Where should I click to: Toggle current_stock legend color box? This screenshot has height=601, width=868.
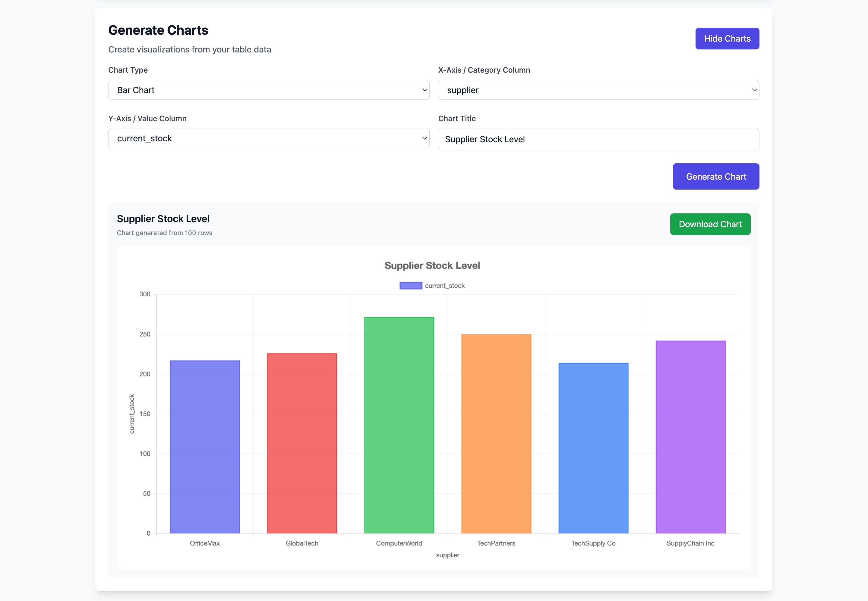410,286
